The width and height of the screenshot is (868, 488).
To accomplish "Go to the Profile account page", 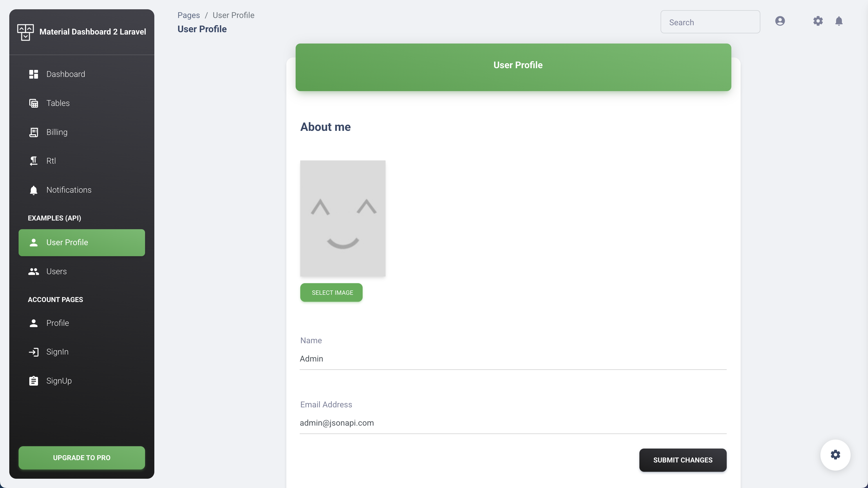I will pyautogui.click(x=58, y=323).
